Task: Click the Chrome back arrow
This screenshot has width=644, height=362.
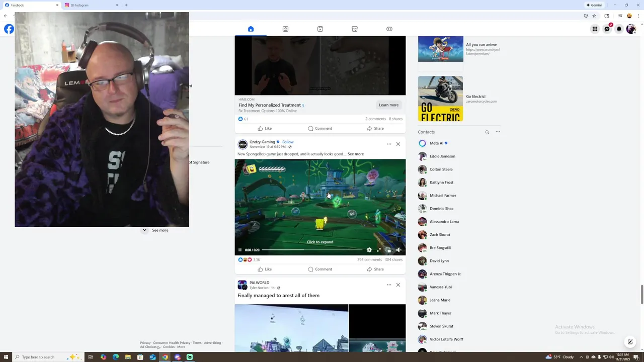Action: click(6, 16)
